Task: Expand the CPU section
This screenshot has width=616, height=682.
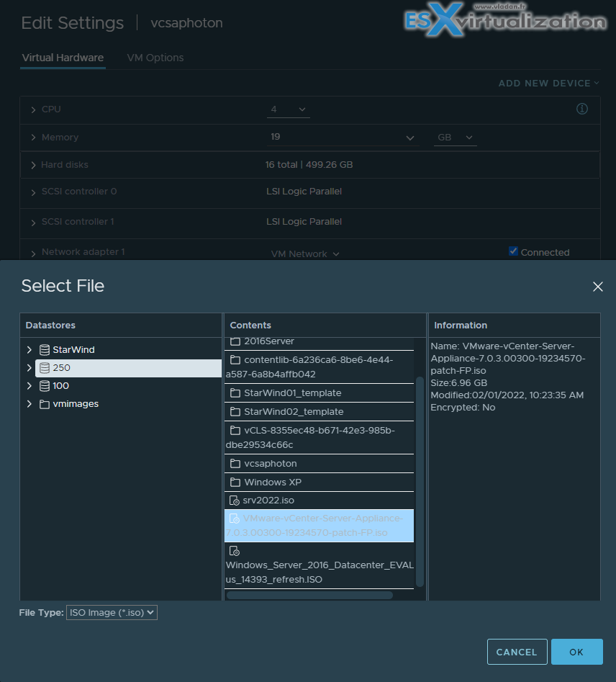Action: [33, 109]
